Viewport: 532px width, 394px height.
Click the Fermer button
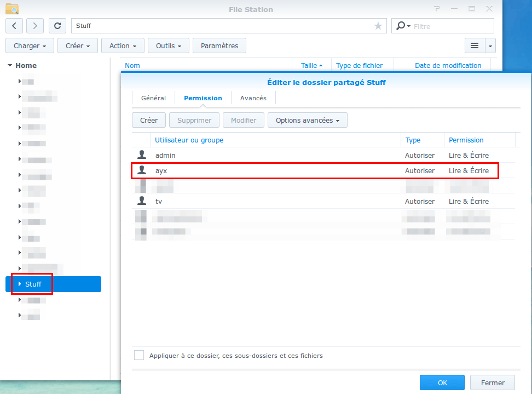(493, 383)
